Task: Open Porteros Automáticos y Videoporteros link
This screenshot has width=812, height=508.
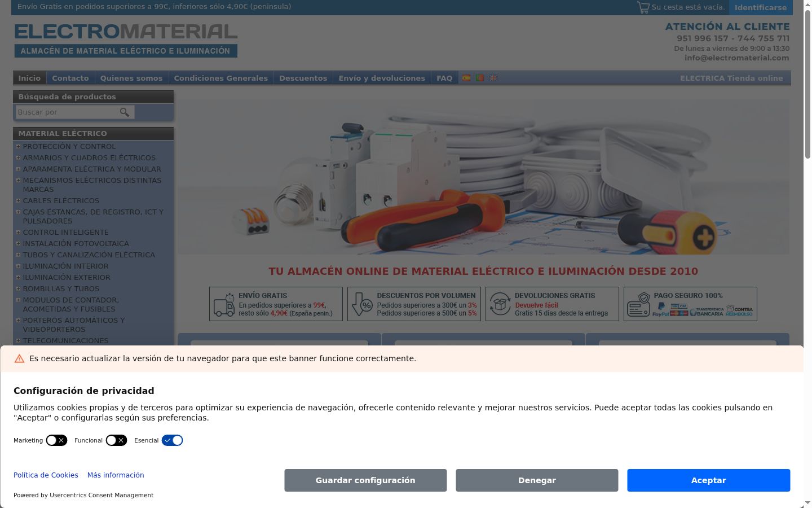Action: [74, 325]
